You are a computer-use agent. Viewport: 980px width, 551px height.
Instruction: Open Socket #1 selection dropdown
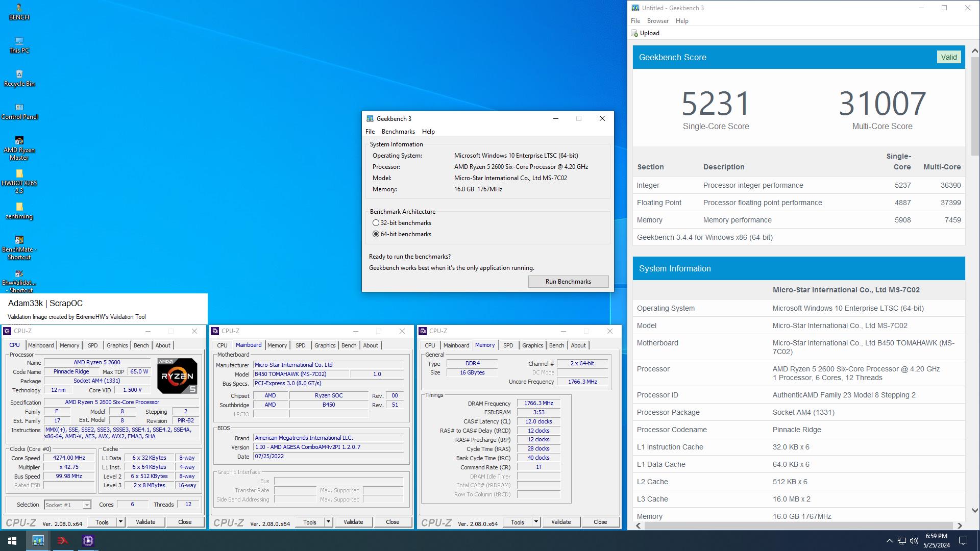tap(67, 505)
